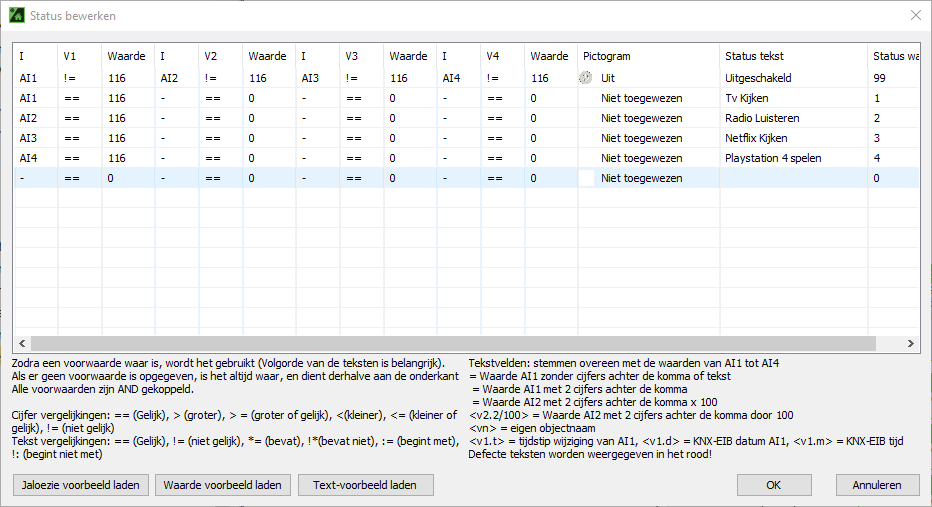Click V1 operator != in Uitgeschakeld row
This screenshot has width=932, height=507.
click(80, 78)
